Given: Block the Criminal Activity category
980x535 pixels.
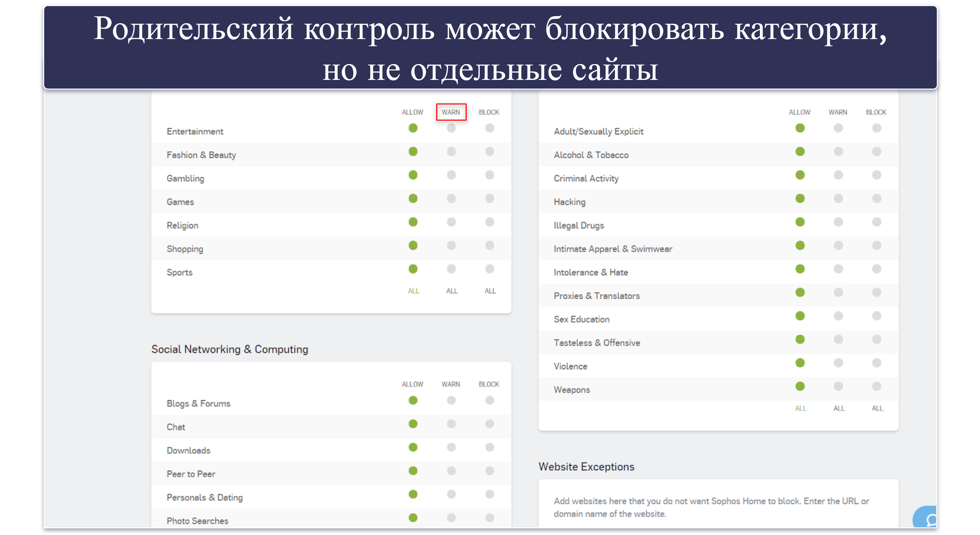Looking at the screenshot, I should click(877, 175).
